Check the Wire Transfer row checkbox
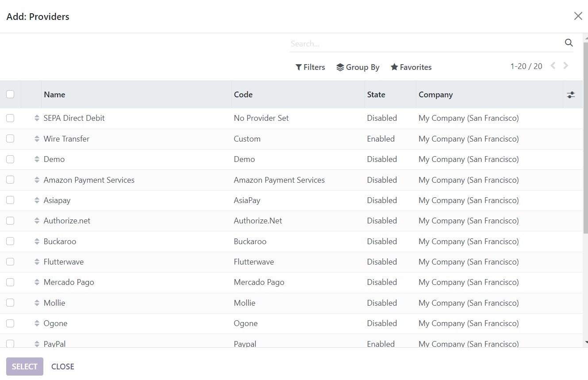 (10, 138)
